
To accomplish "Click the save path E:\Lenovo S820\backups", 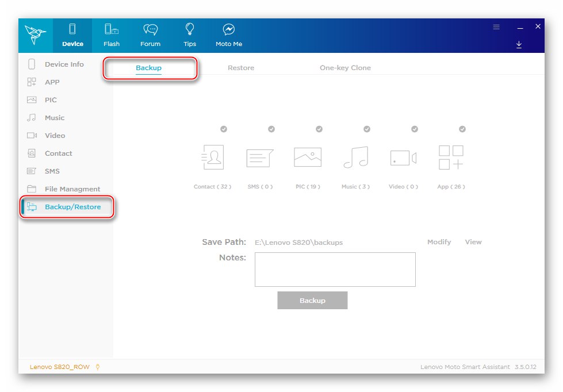I will coord(298,243).
